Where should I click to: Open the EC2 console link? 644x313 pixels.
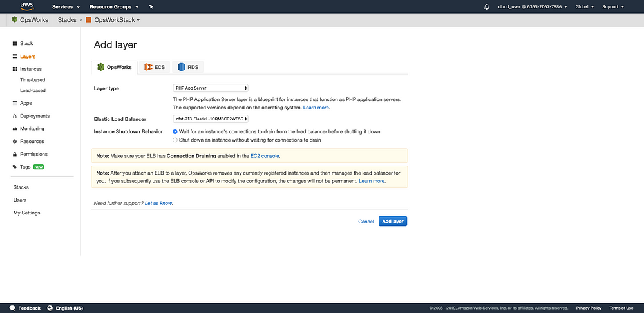click(x=265, y=156)
